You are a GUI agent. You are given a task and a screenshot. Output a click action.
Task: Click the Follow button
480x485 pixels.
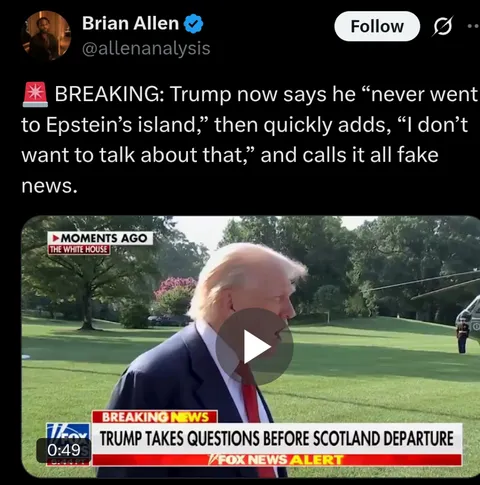(377, 26)
